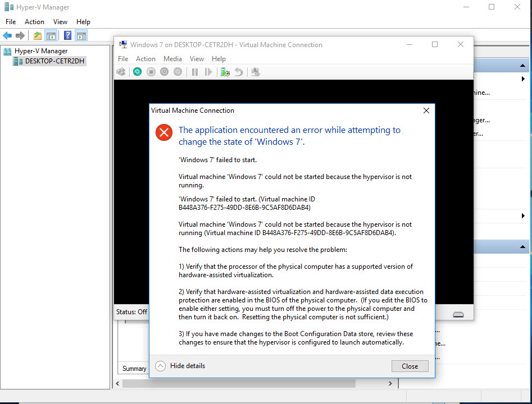Start the VM with the green power icon

coord(138,72)
